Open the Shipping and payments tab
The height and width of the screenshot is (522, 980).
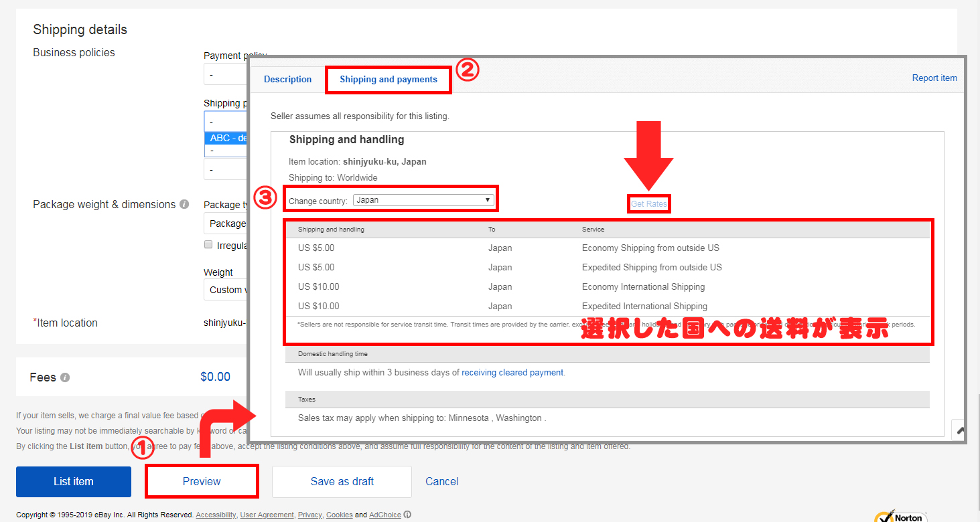point(389,79)
